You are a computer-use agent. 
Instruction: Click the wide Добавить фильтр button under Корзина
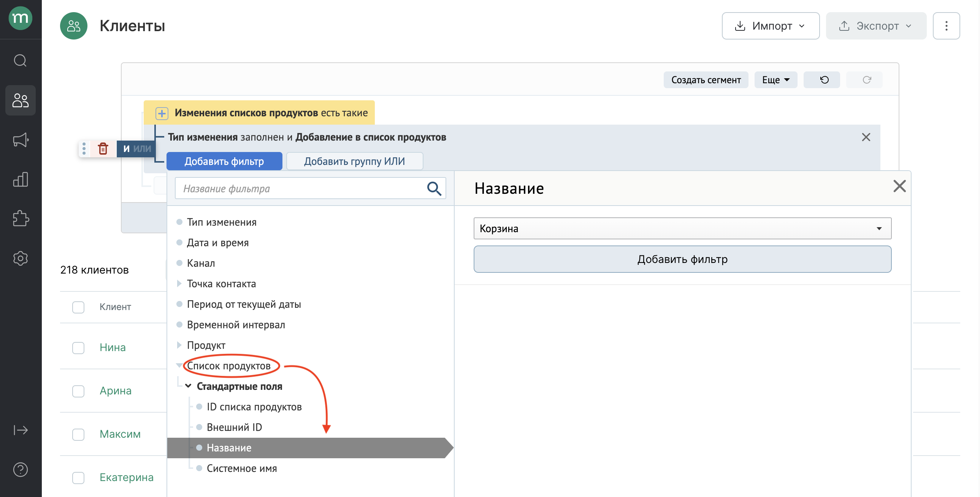[682, 260]
